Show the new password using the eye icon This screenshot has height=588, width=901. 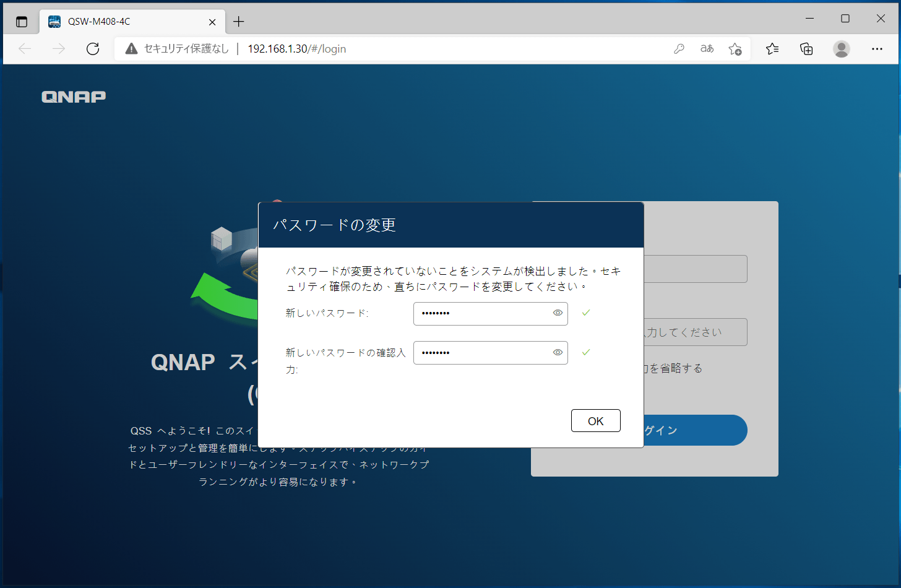pos(558,313)
